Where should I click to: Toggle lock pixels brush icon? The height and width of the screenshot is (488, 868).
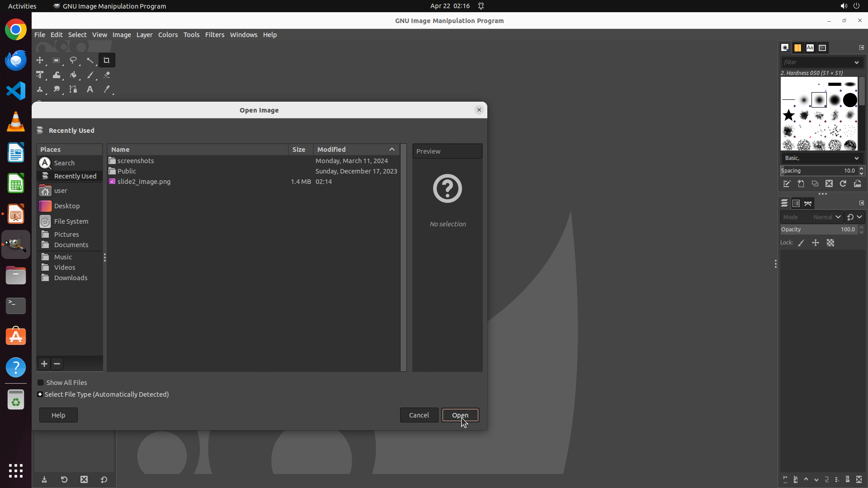click(x=801, y=243)
